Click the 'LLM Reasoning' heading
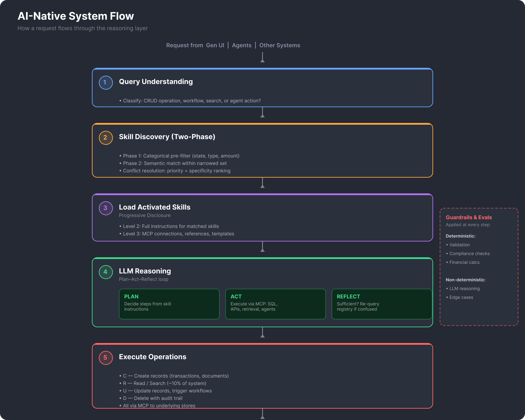 (x=145, y=271)
